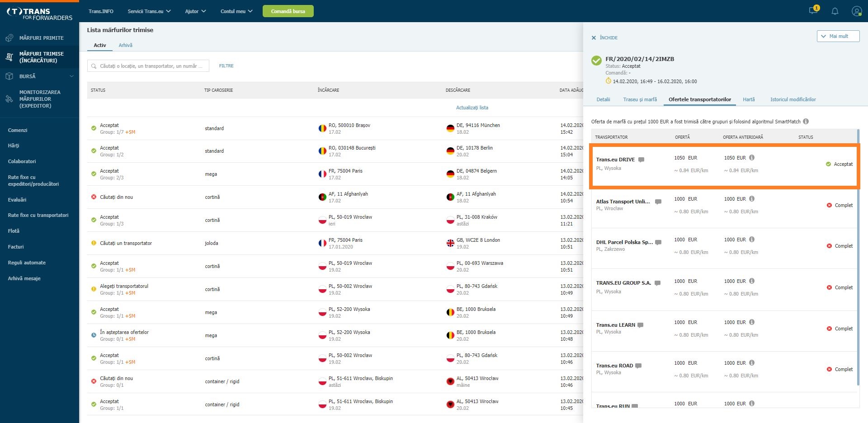Click info icon beside Trans.eu ROAD previous offer
This screenshot has width=868, height=423.
pyautogui.click(x=752, y=363)
